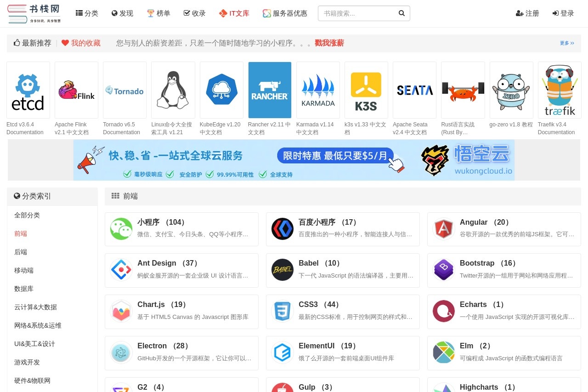The width and height of the screenshot is (588, 392).
Task: Open the Tornado book cover
Action: tap(124, 90)
